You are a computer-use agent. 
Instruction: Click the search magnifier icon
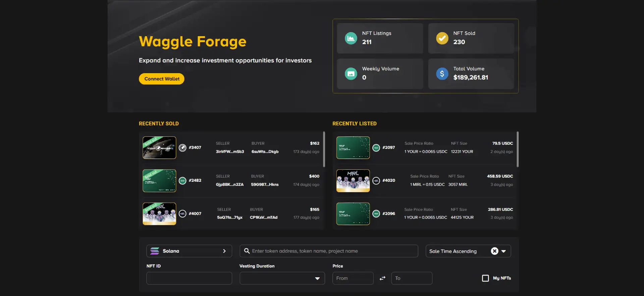pyautogui.click(x=247, y=251)
